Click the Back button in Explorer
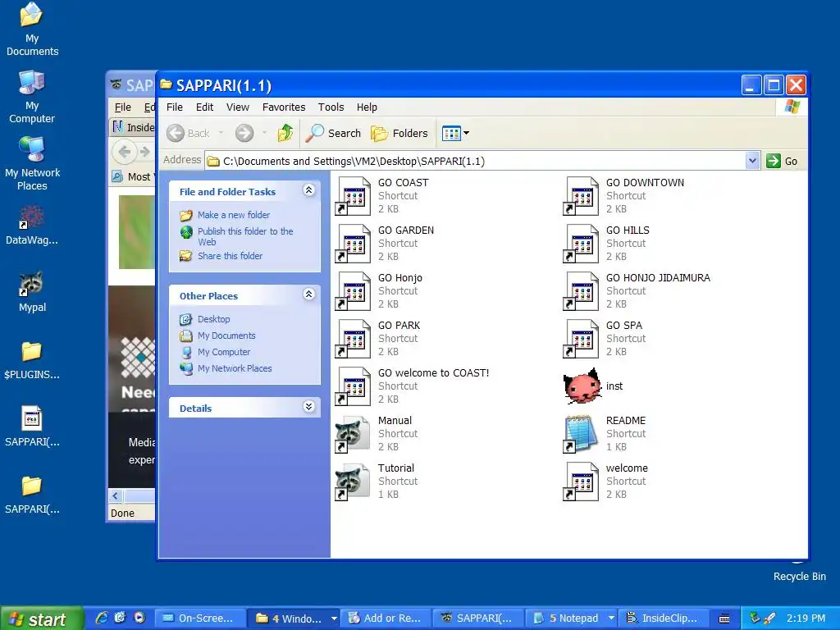840x630 pixels. pos(188,133)
